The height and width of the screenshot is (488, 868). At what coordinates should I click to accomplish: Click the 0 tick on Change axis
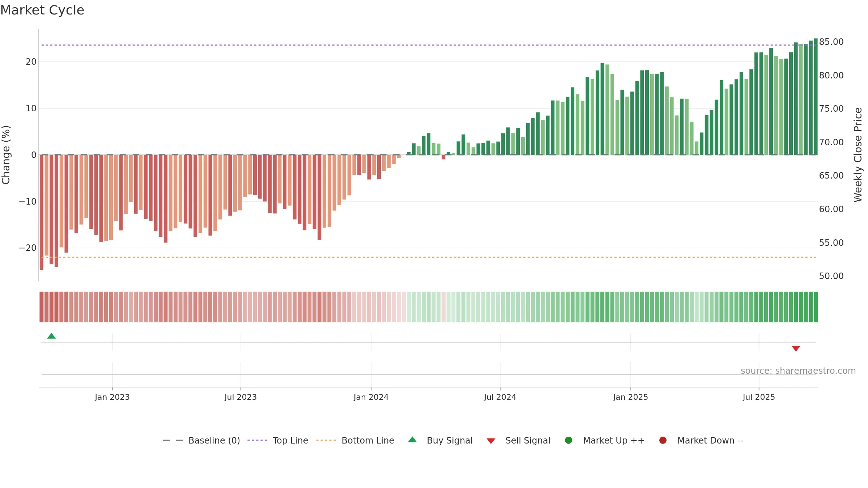tap(34, 155)
